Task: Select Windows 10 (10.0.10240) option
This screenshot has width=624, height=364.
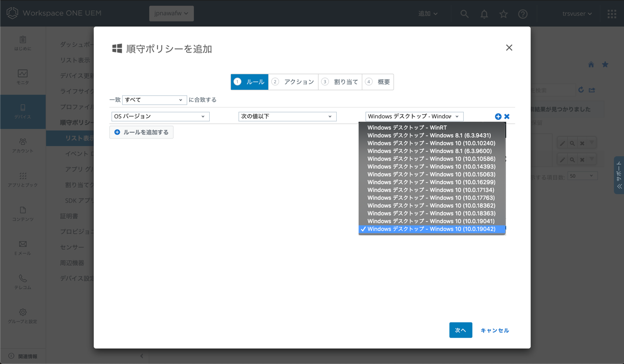Action: click(432, 143)
